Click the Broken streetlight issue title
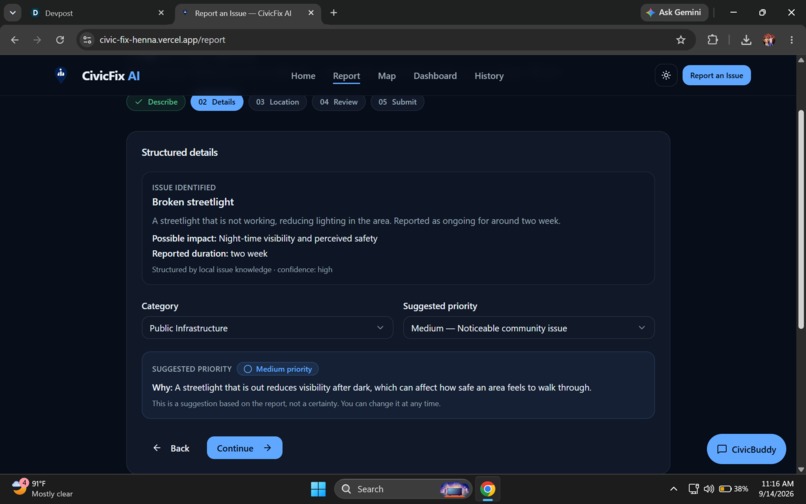 [193, 202]
